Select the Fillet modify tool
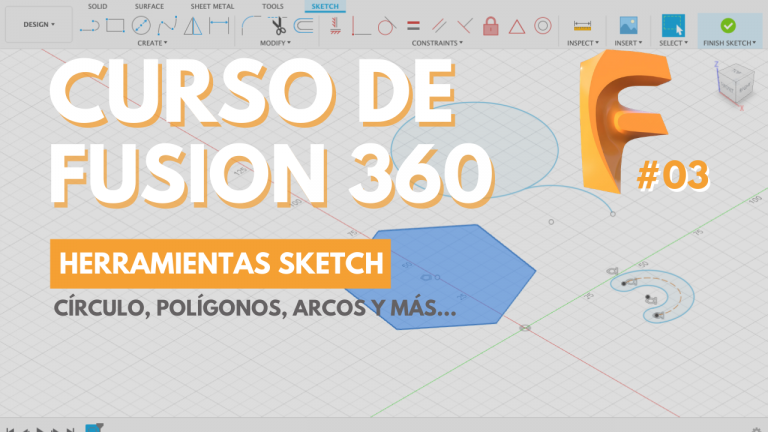This screenshot has width=768, height=432. click(251, 25)
